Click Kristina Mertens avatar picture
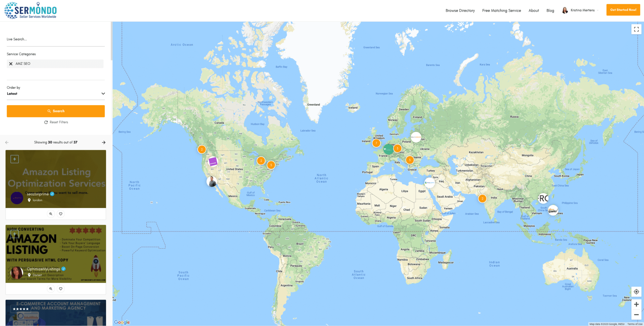The height and width of the screenshot is (326, 644). [x=565, y=10]
